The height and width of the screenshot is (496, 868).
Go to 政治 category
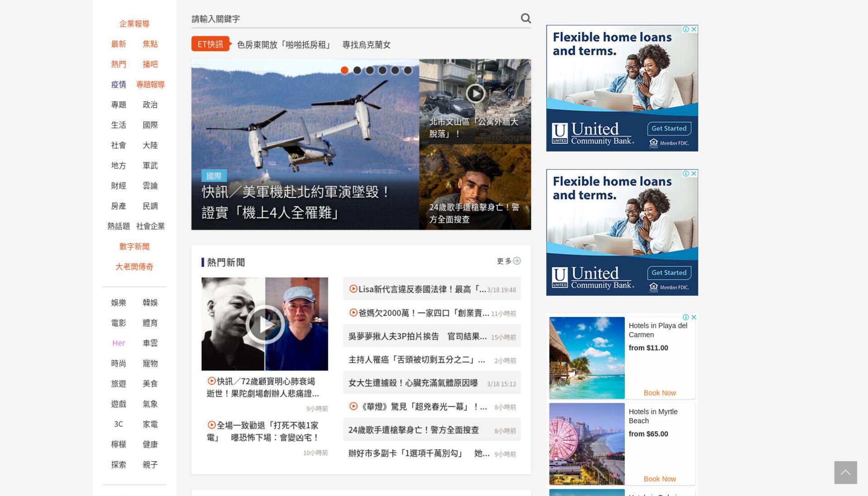click(x=150, y=105)
